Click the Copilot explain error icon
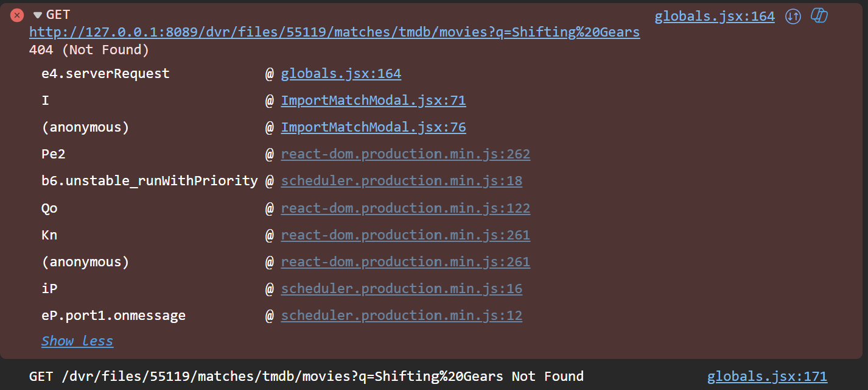The image size is (868, 390). [819, 16]
